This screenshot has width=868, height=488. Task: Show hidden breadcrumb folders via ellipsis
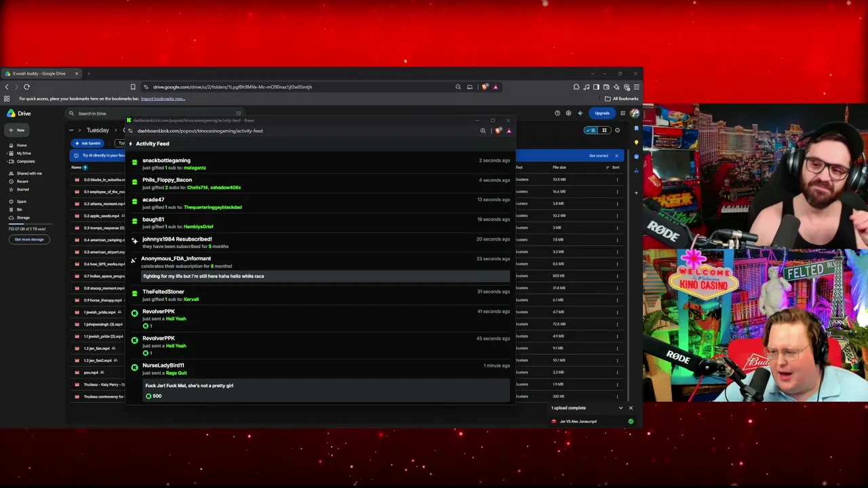tap(71, 130)
